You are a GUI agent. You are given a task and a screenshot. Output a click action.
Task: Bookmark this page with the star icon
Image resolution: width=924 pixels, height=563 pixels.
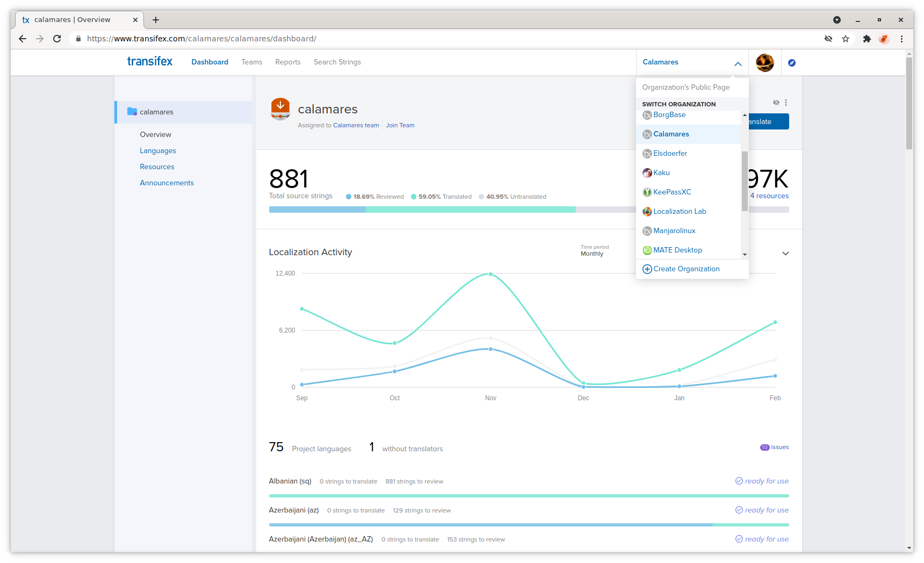click(846, 39)
